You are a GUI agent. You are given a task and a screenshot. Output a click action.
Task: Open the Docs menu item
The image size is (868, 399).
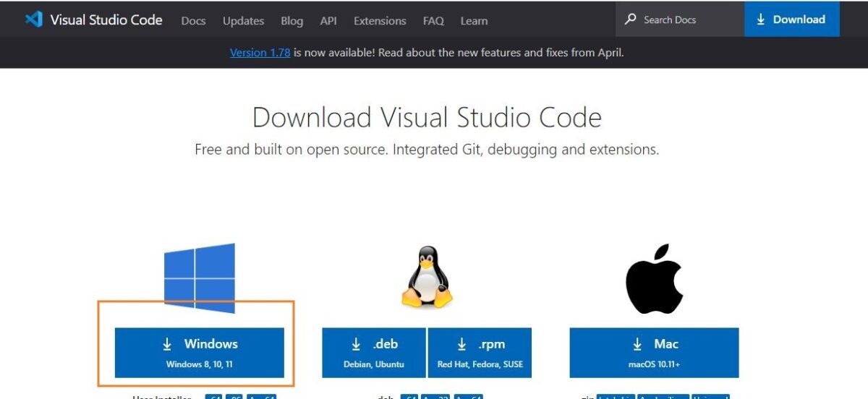[193, 20]
